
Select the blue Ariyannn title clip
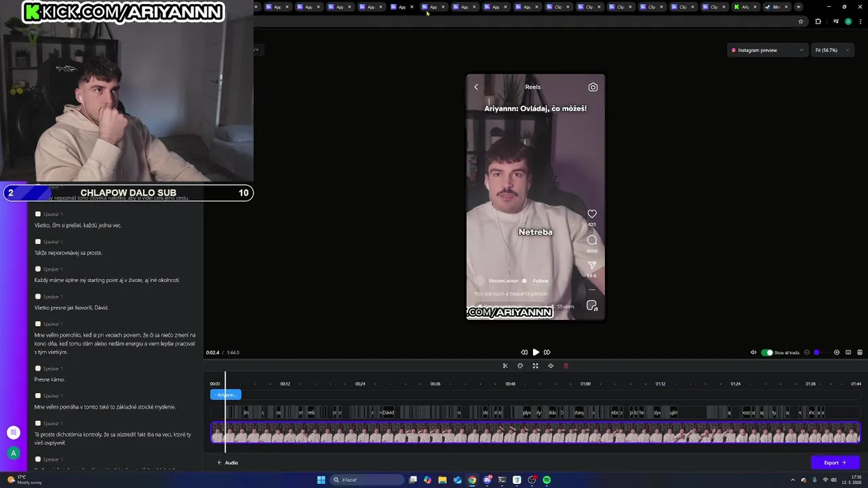tap(226, 394)
